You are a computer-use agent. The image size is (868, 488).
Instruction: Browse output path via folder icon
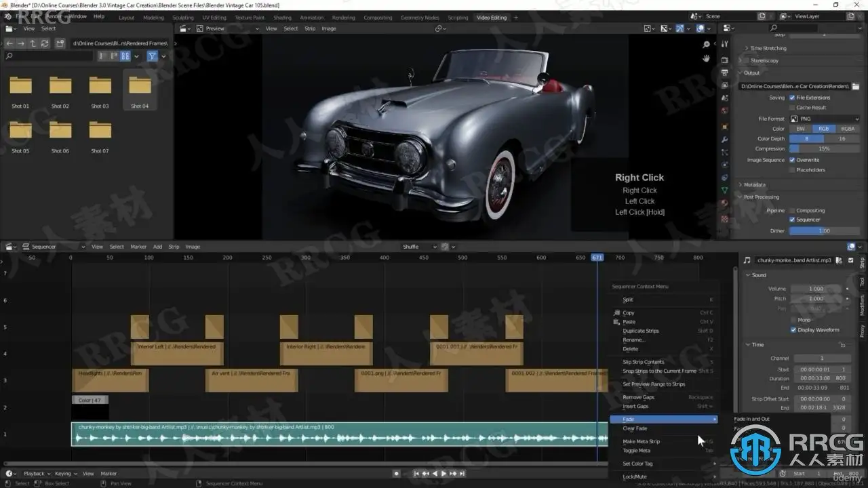[856, 86]
